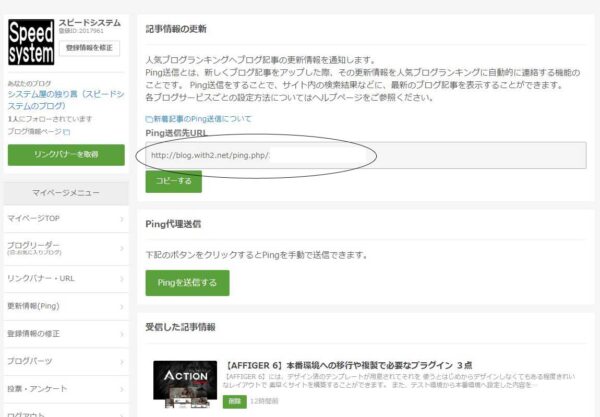Click the Ping代理送信 heading

point(173,224)
